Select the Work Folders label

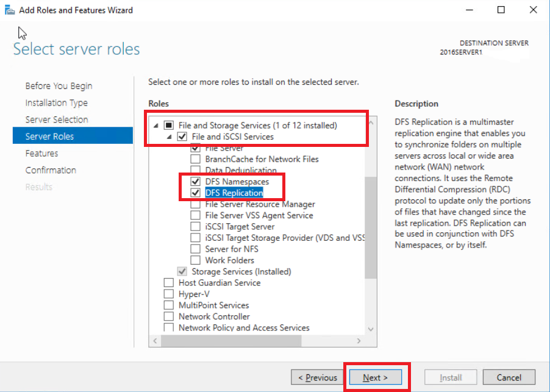pyautogui.click(x=230, y=260)
